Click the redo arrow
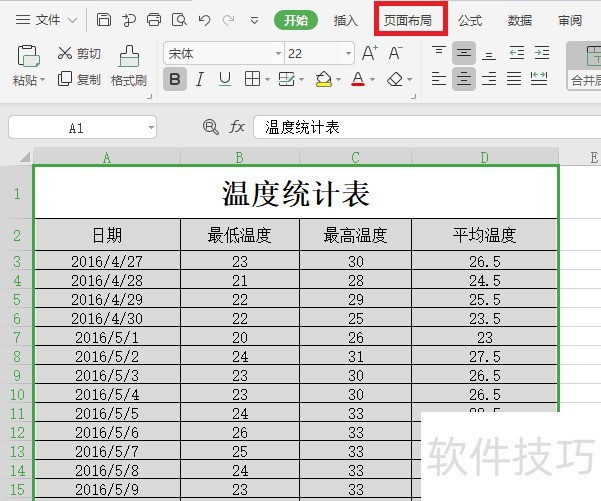Image resolution: width=601 pixels, height=501 pixels. 229,20
